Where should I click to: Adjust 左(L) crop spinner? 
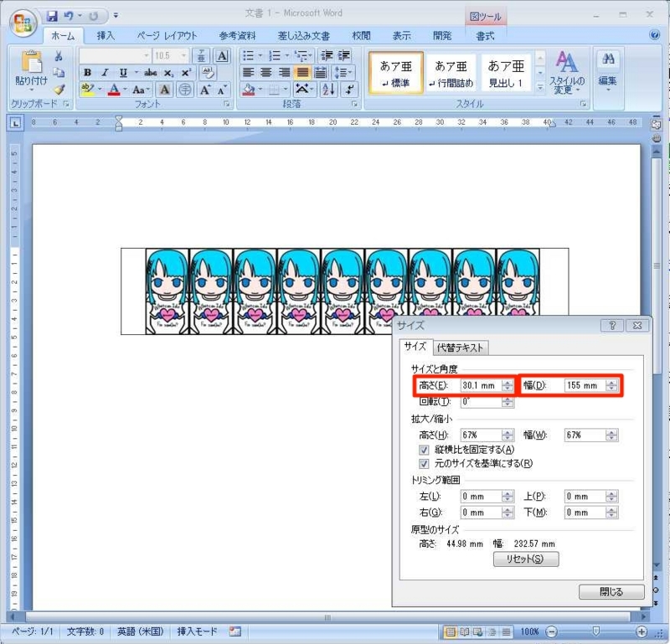[508, 496]
